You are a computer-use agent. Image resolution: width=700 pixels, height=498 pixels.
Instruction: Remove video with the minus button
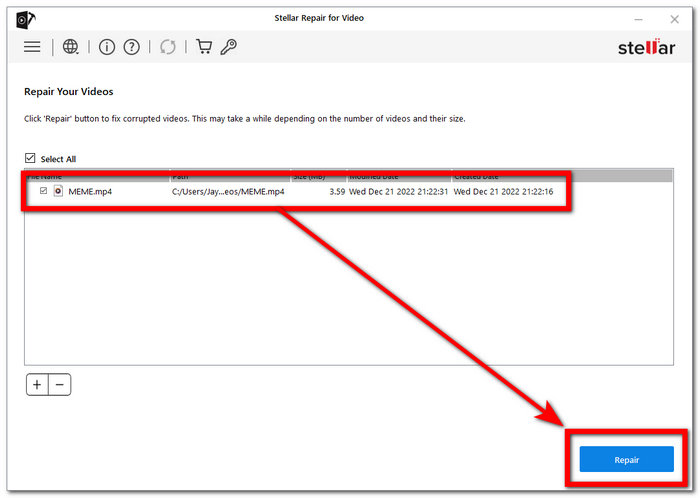60,385
